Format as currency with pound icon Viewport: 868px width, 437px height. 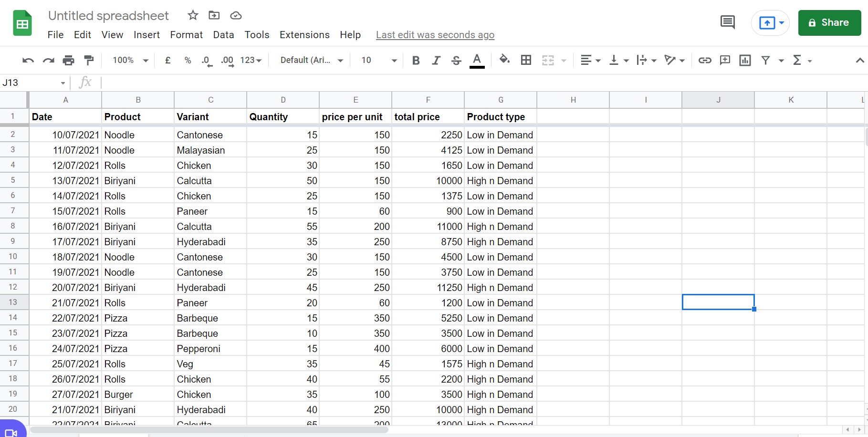[x=168, y=60]
